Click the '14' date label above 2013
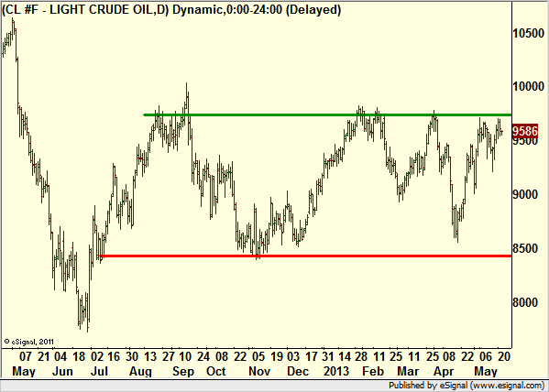The height and width of the screenshot is (392, 549). tap(345, 357)
